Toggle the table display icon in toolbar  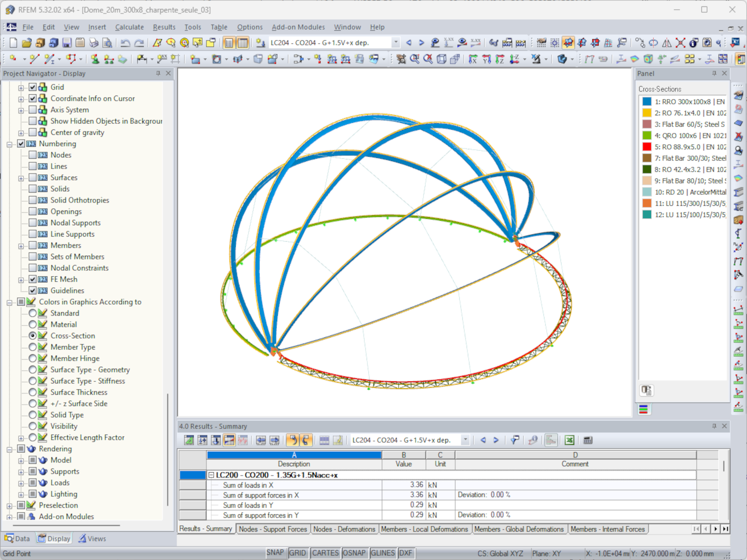click(x=242, y=43)
